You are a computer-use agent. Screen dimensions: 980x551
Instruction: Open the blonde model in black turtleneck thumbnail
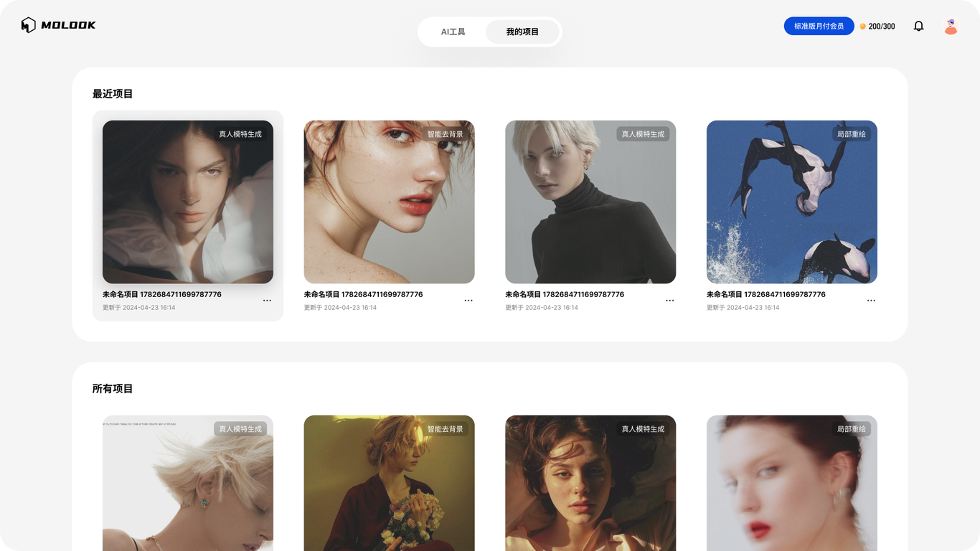pyautogui.click(x=590, y=202)
